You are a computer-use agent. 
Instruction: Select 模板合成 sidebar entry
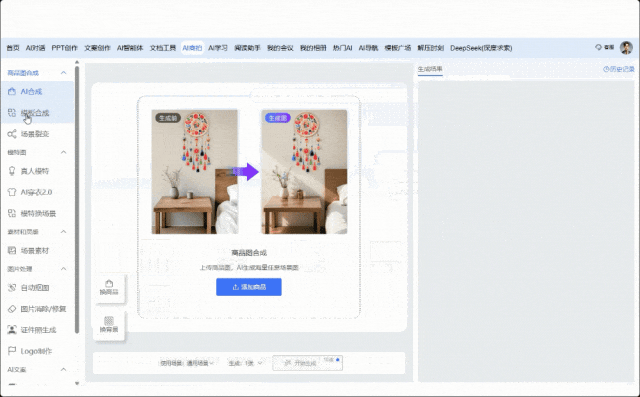pyautogui.click(x=37, y=113)
